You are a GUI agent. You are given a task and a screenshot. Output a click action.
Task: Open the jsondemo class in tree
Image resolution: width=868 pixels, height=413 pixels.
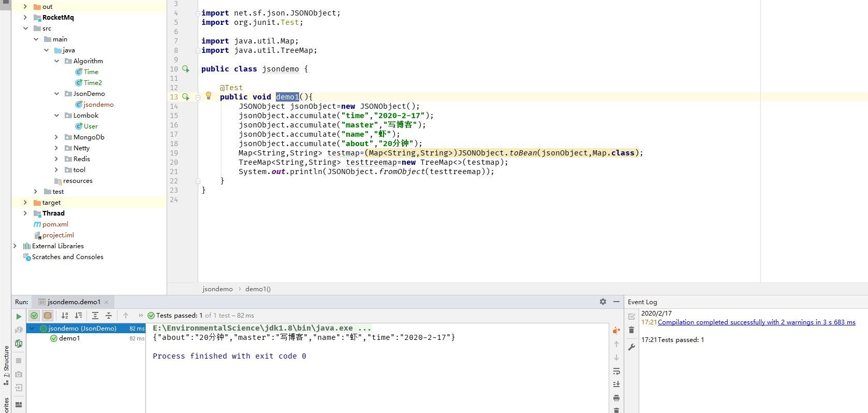click(x=98, y=105)
